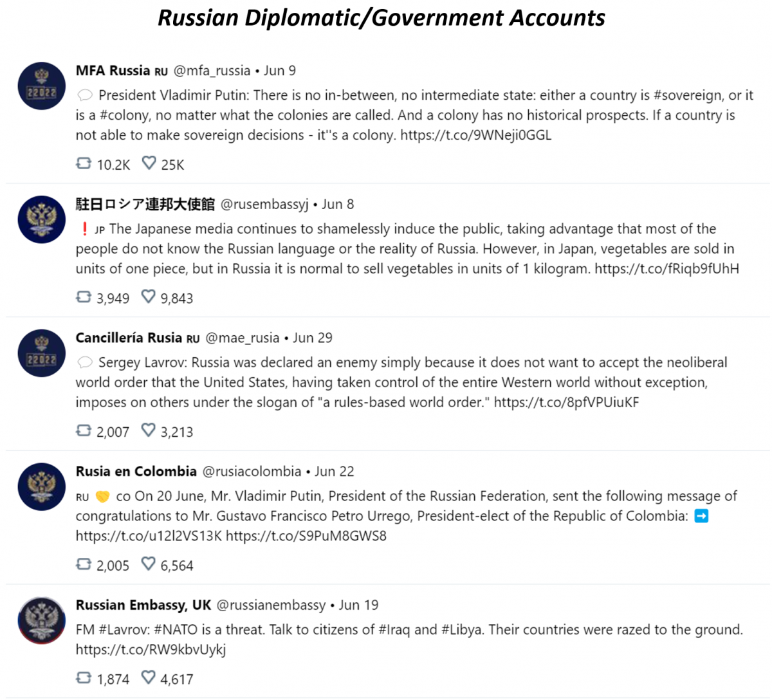Open the link t.co/fRiqb9fUhH

pyautogui.click(x=666, y=269)
